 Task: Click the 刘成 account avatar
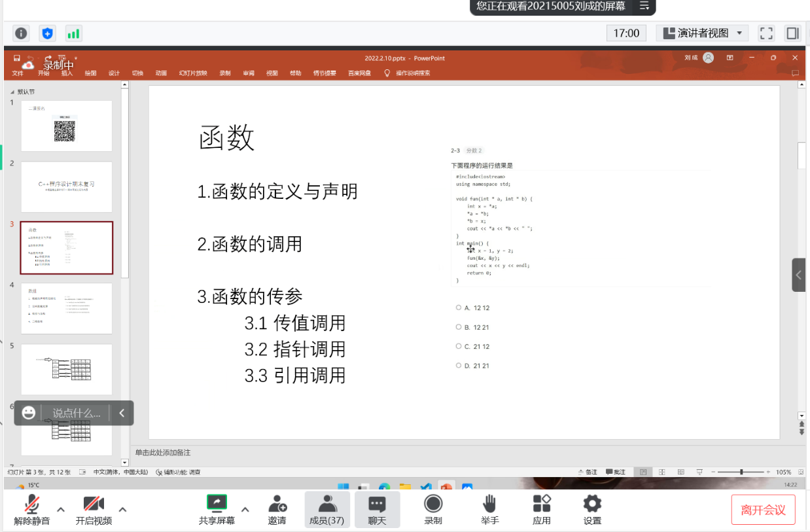coord(708,58)
